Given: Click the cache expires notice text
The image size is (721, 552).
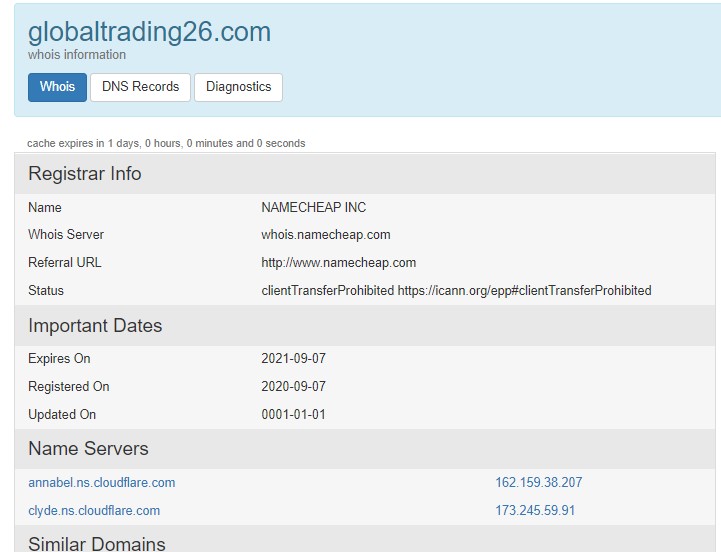Looking at the screenshot, I should (x=166, y=144).
